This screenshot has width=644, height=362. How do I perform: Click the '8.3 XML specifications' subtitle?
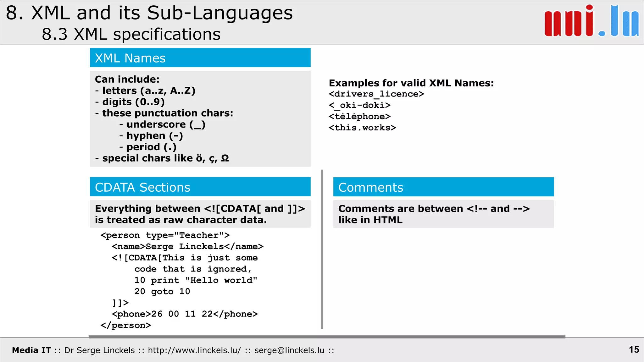coord(131,34)
